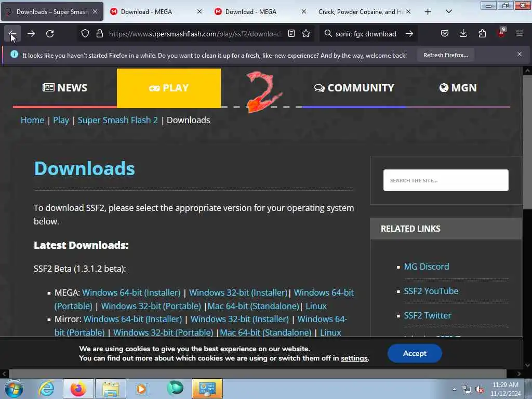This screenshot has height=399, width=532.
Task: Download MEGA Windows 32-bit (Installer)
Action: tap(238, 292)
